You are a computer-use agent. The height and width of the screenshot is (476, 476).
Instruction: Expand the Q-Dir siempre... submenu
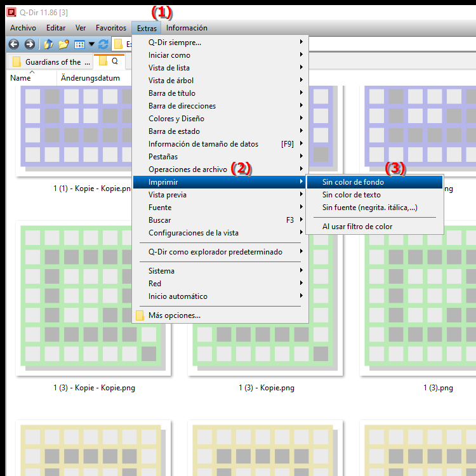[221, 43]
